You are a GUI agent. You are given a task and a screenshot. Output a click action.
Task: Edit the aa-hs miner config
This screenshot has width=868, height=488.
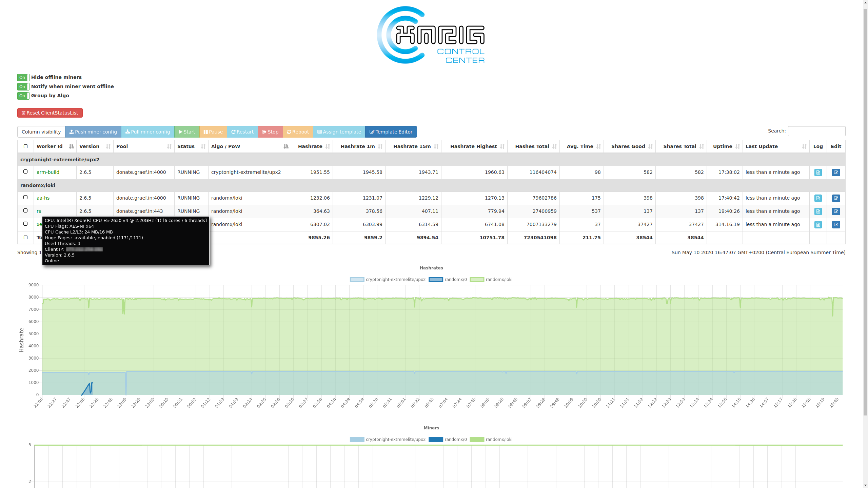[836, 198]
